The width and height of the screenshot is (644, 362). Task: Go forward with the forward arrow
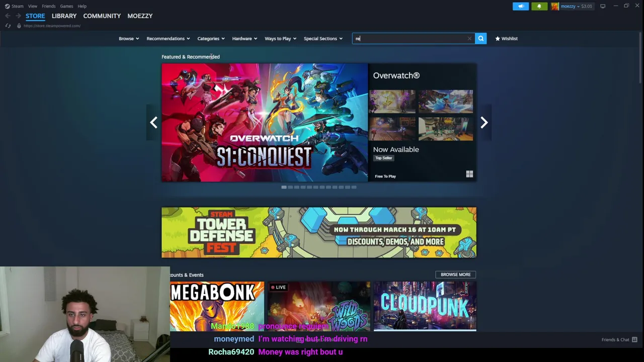[x=18, y=16]
